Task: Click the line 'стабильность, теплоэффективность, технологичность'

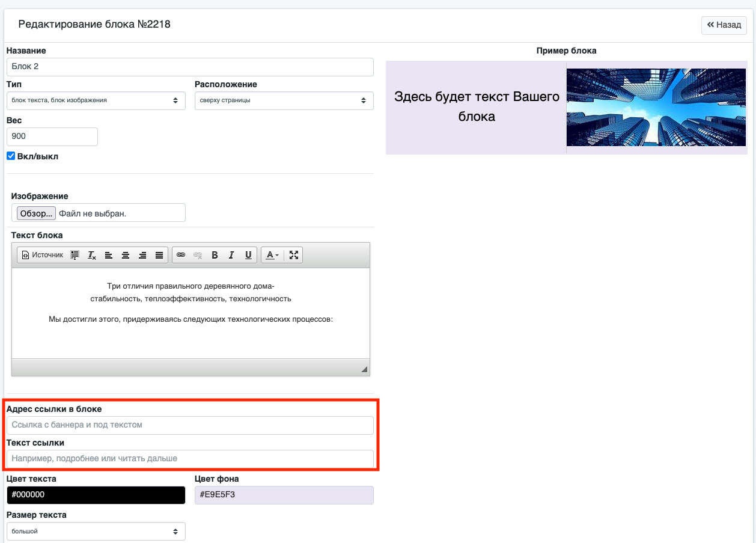Action: (x=191, y=298)
